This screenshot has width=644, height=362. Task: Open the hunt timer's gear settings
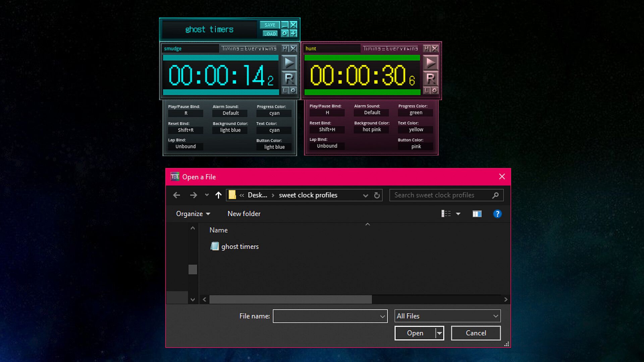click(435, 90)
